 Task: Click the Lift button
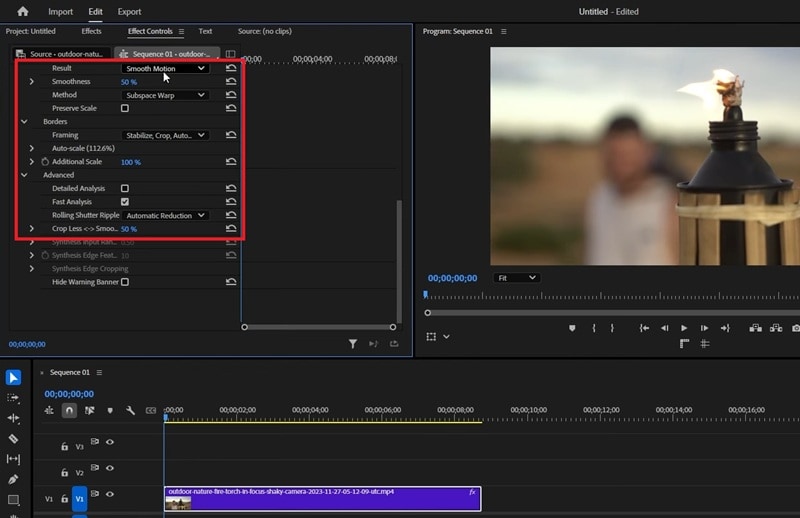point(756,328)
